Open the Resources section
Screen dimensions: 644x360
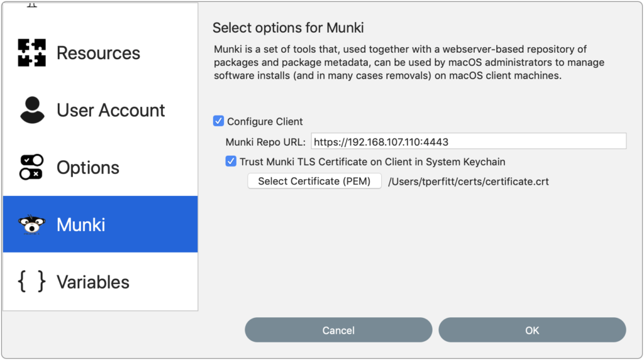[x=100, y=53]
